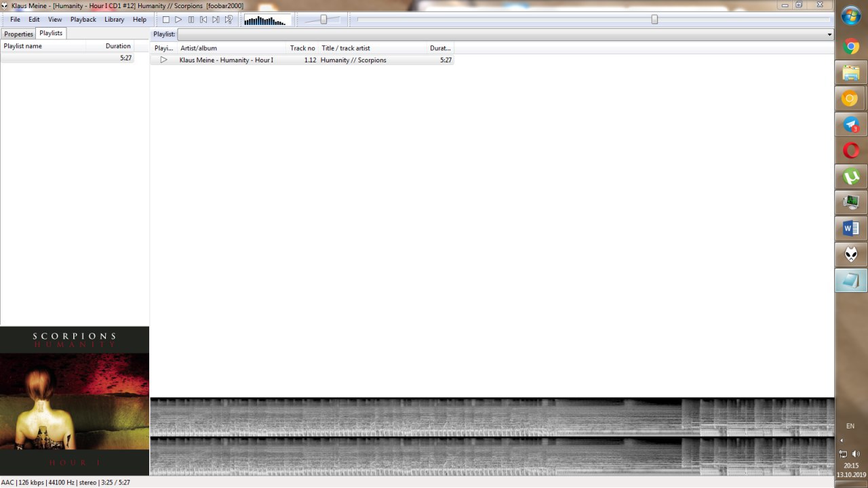
Task: Skip to the next track
Action: coord(216,20)
